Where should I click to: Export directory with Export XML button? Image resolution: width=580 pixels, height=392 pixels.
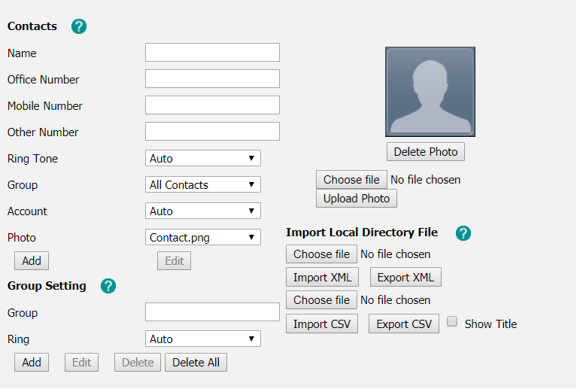pos(405,278)
